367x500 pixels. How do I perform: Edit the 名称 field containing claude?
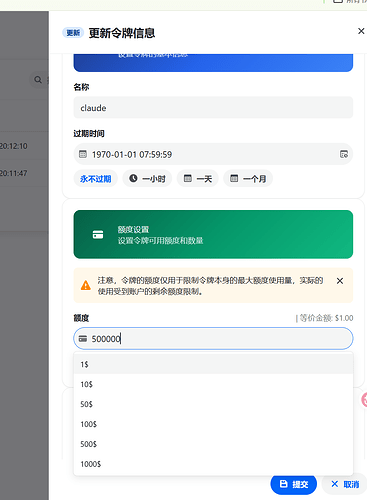click(213, 108)
